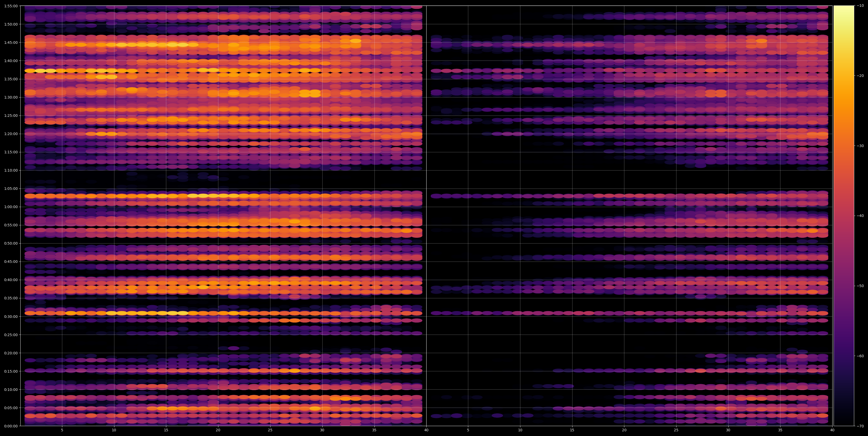This screenshot has width=868, height=436.
Task: Select the 1:35:00 time label
Action: [11, 79]
